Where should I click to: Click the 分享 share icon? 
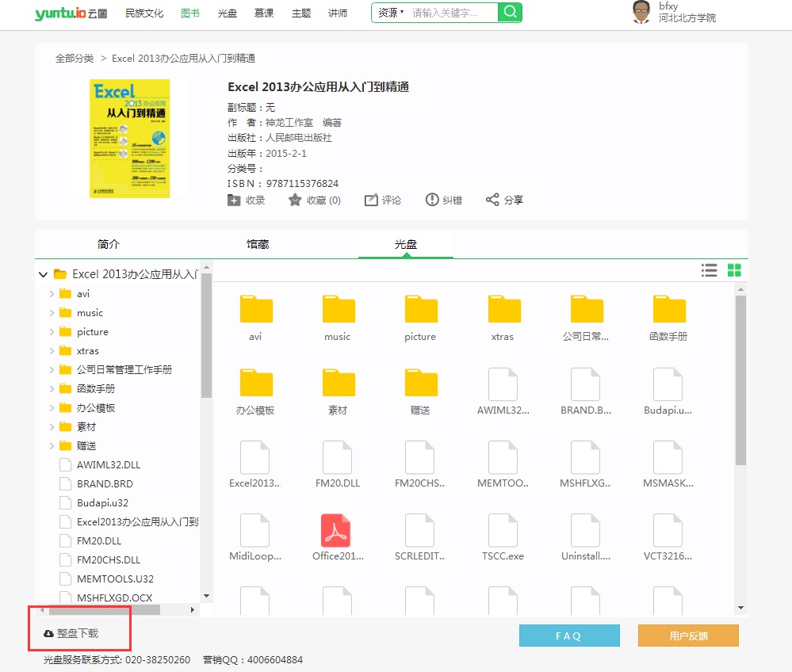click(x=492, y=200)
